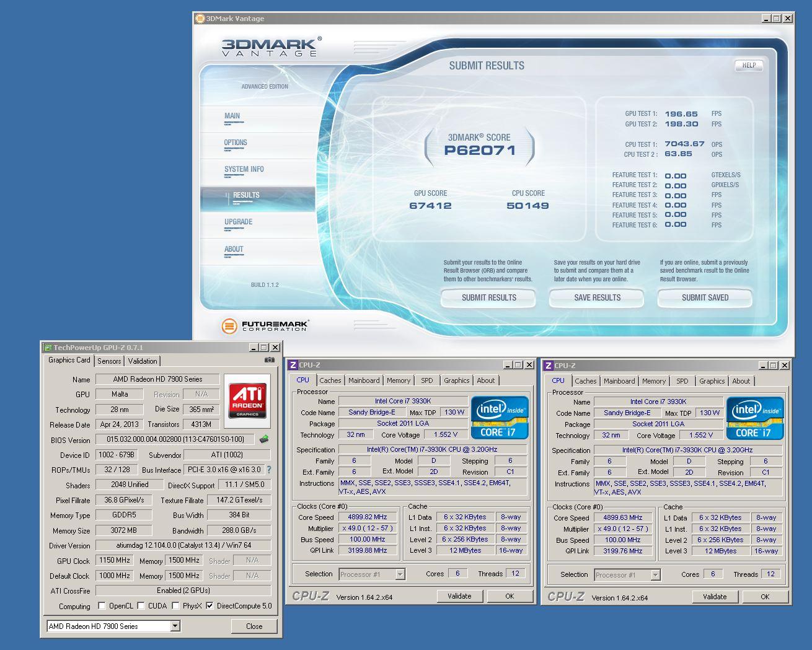Open Processor #1 selection dropdown in left CPU-Z

click(x=400, y=574)
